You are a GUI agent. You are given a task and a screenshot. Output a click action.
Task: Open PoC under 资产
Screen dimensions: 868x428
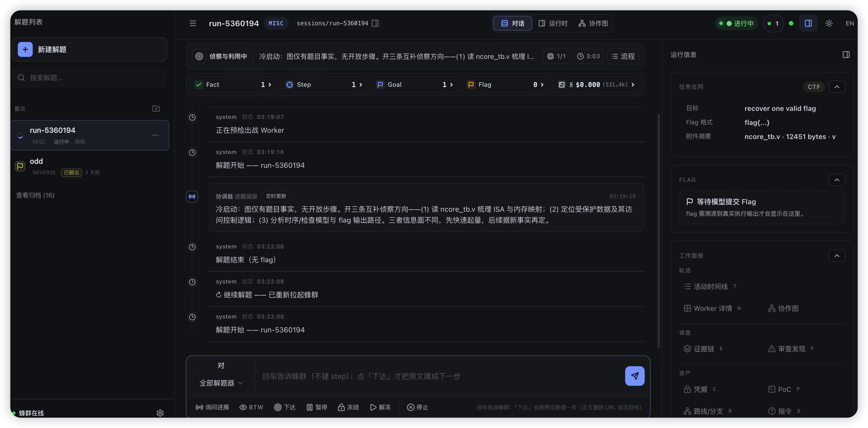[x=784, y=389]
